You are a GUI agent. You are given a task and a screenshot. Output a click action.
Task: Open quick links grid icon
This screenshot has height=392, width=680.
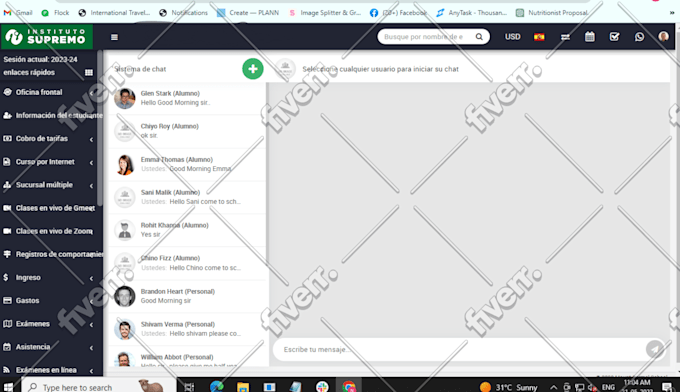click(89, 72)
